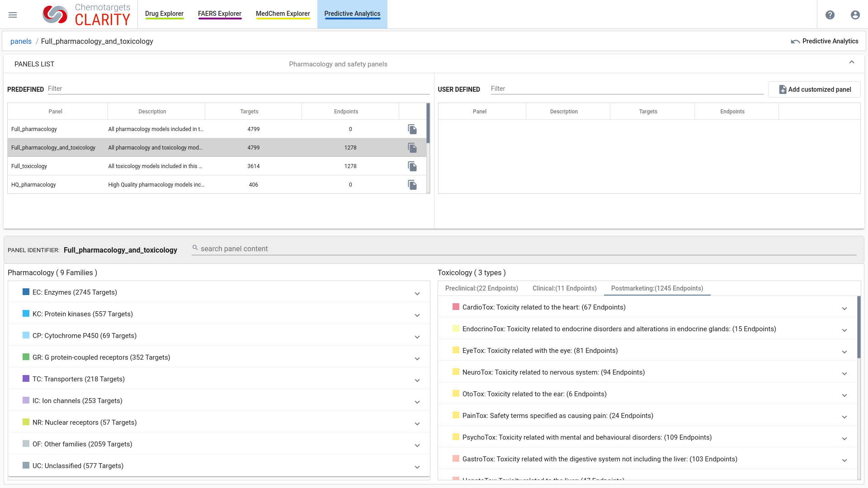Screen dimensions: 868x488
Task: Select Predictive Analytics tab
Action: [352, 14]
